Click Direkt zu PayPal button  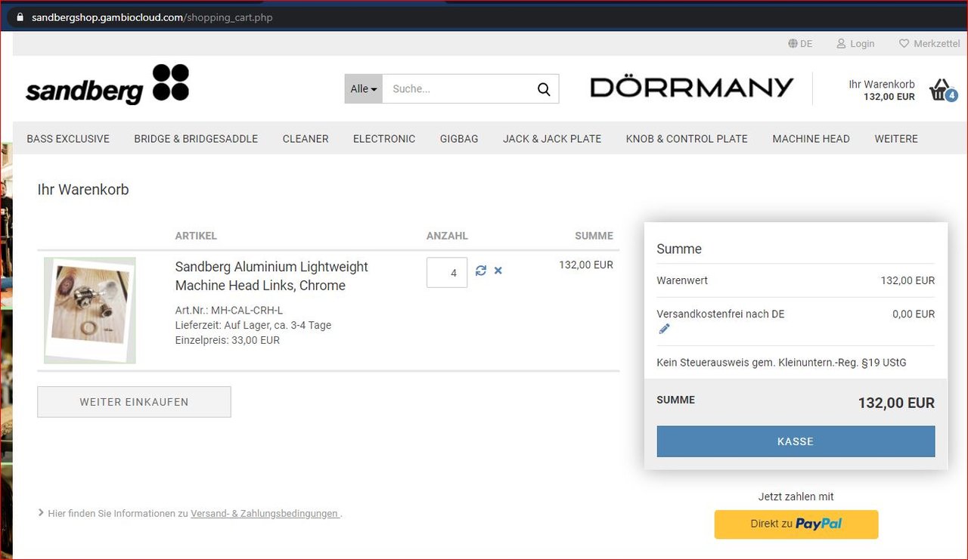coord(796,524)
